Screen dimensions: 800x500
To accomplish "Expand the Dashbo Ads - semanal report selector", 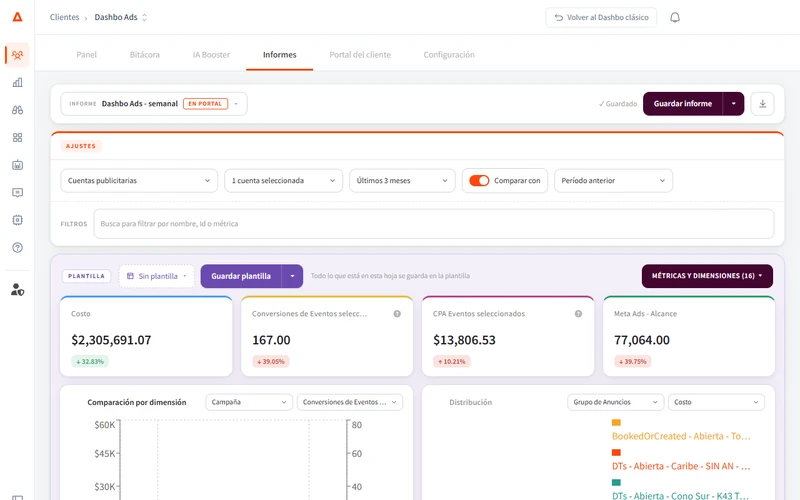I will (154, 104).
